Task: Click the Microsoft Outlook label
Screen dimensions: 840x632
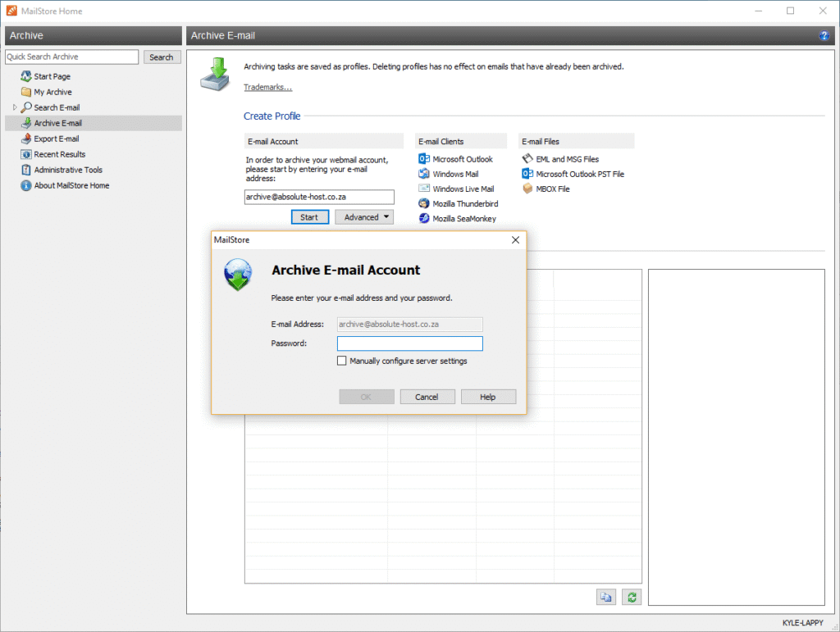Action: pos(463,159)
